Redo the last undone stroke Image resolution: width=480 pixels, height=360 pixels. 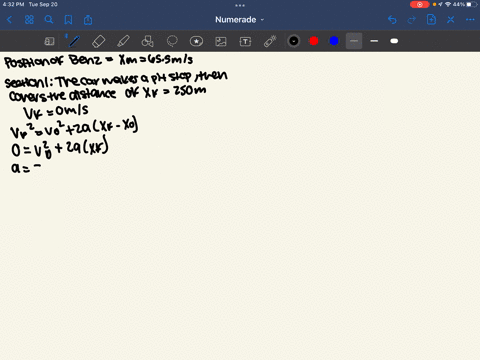[412, 20]
